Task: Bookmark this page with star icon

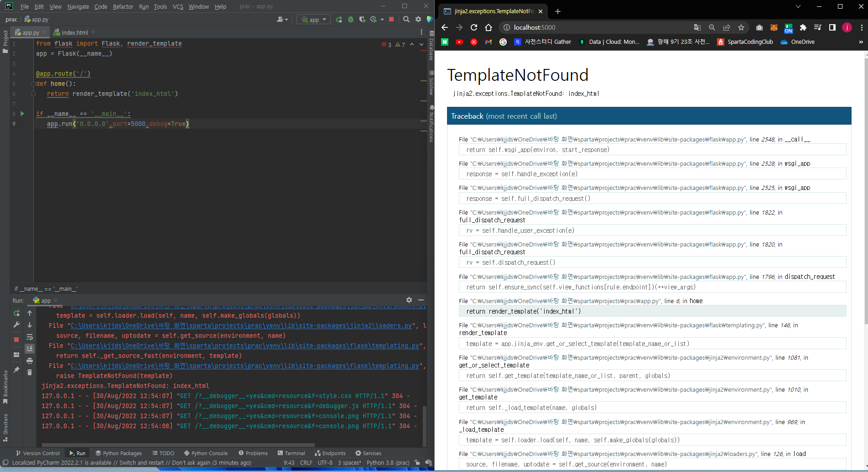Action: 741,27
